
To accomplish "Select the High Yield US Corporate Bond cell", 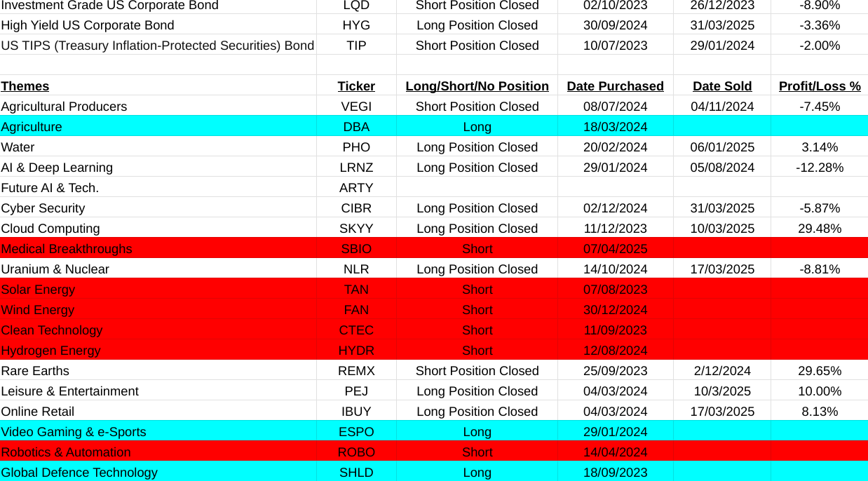I will pyautogui.click(x=88, y=25).
